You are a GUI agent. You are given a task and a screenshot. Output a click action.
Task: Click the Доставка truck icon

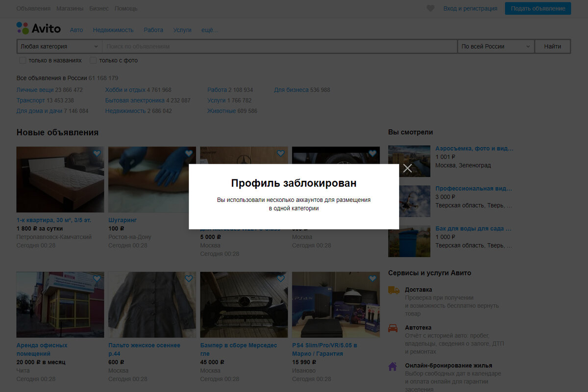coord(393,290)
